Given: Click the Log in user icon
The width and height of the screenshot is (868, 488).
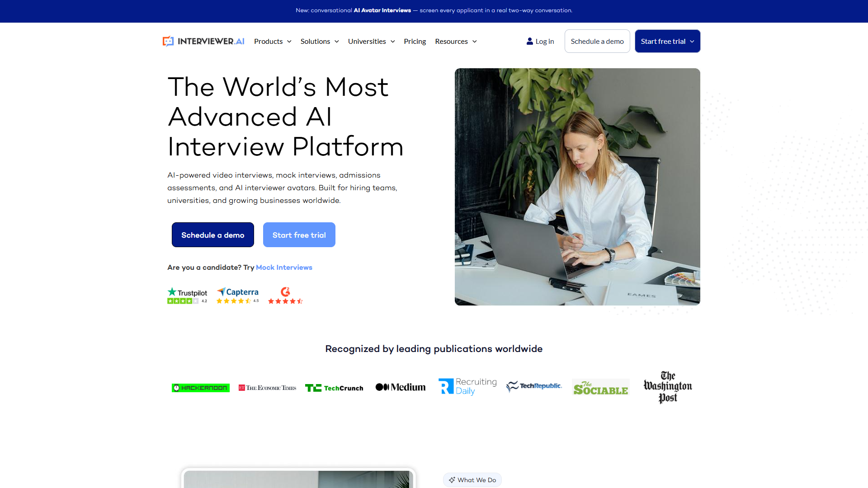Looking at the screenshot, I should tap(530, 41).
